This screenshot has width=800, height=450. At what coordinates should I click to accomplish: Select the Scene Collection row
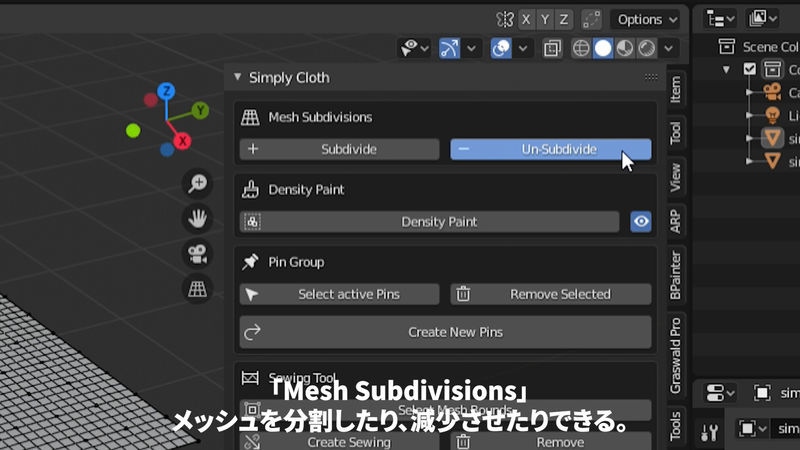coord(758,47)
